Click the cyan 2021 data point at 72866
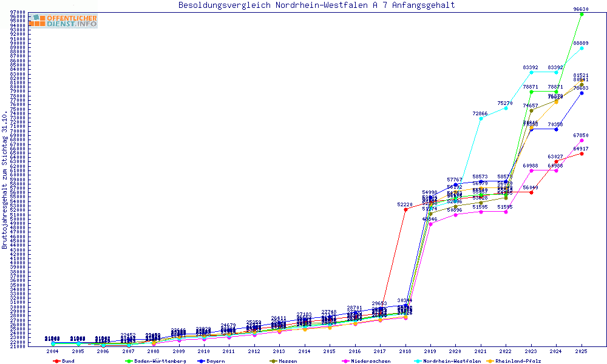The width and height of the screenshot is (607, 364). (x=481, y=118)
